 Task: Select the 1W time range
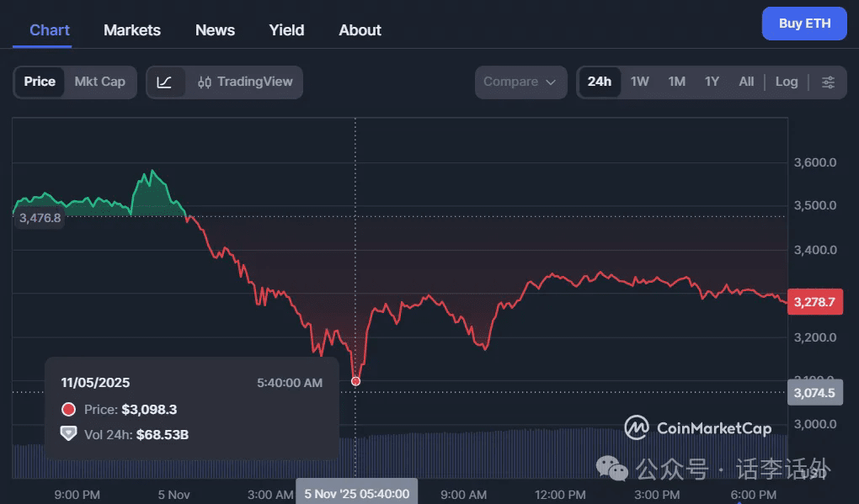tap(640, 82)
